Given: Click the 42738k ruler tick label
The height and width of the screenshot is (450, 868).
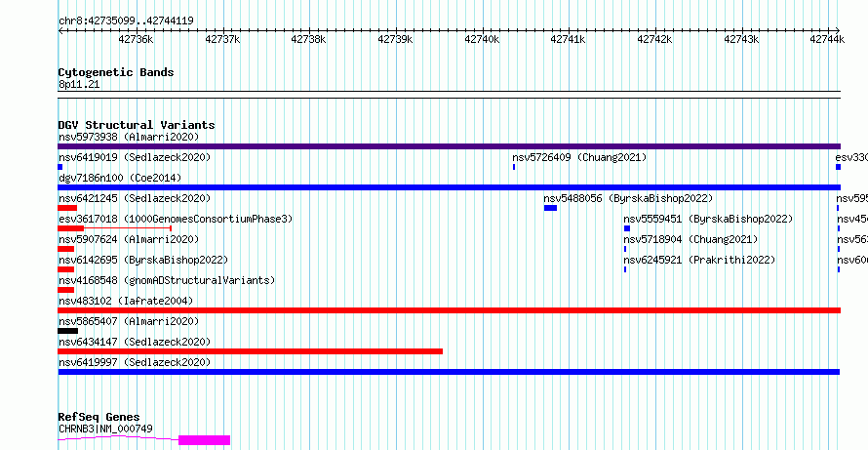Looking at the screenshot, I should pyautogui.click(x=308, y=39).
